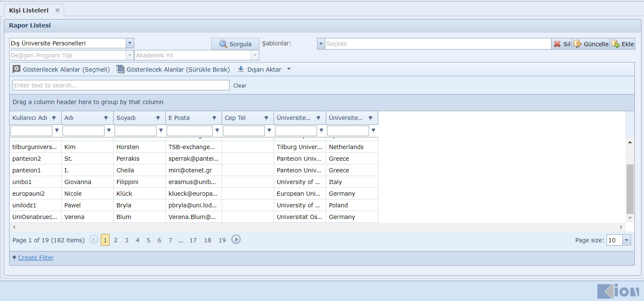The image size is (644, 301).
Task: Open filter icon in Cep Tel header
Action: tap(266, 118)
